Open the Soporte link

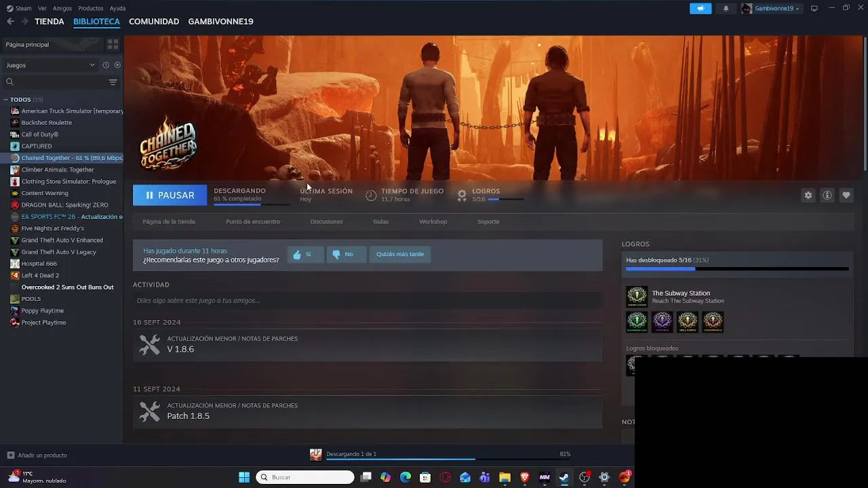(488, 222)
